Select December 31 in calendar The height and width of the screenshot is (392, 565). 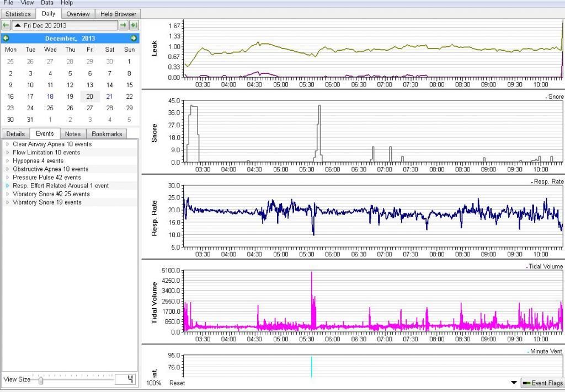[30, 120]
